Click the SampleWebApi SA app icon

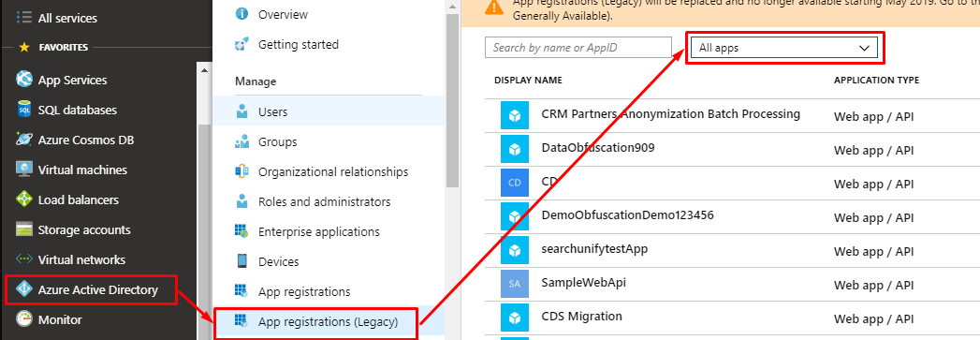515,284
